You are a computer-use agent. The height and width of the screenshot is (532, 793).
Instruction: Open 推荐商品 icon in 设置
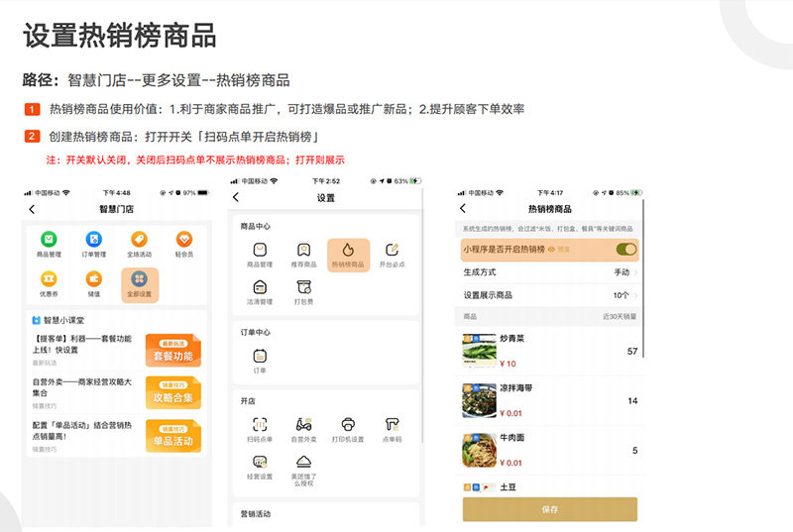click(303, 250)
